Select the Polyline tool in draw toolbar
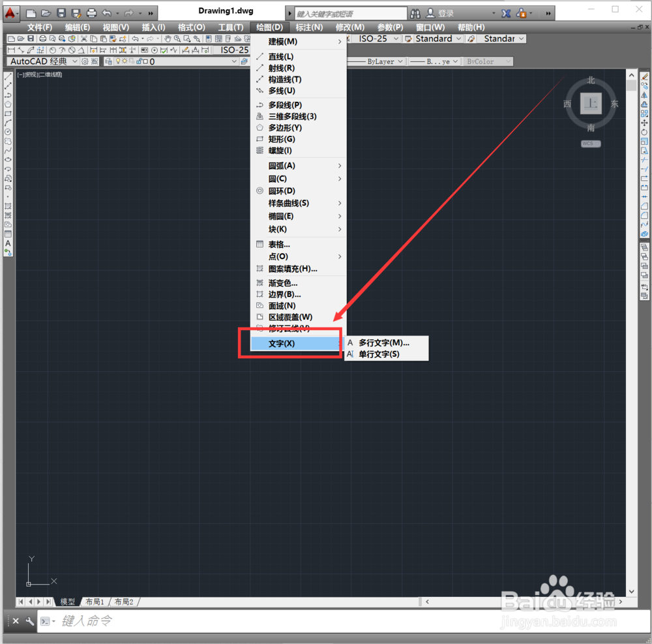The height and width of the screenshot is (644, 652). point(8,95)
